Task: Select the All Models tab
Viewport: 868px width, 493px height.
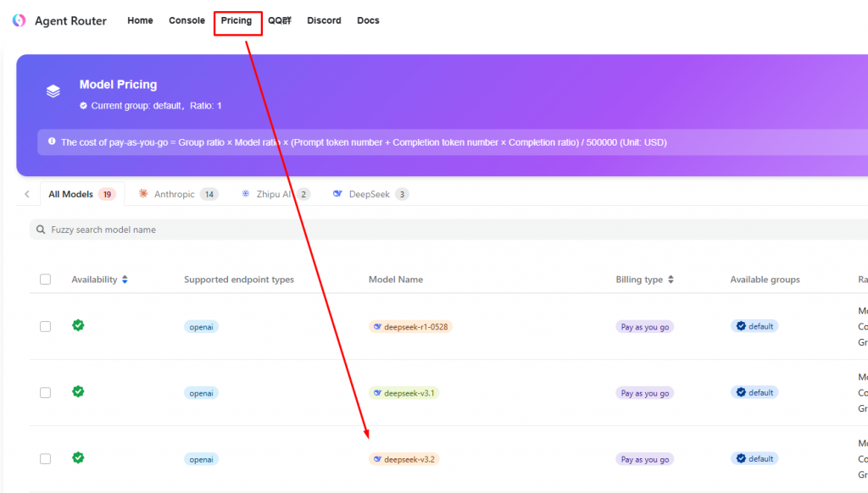Action: (x=82, y=194)
